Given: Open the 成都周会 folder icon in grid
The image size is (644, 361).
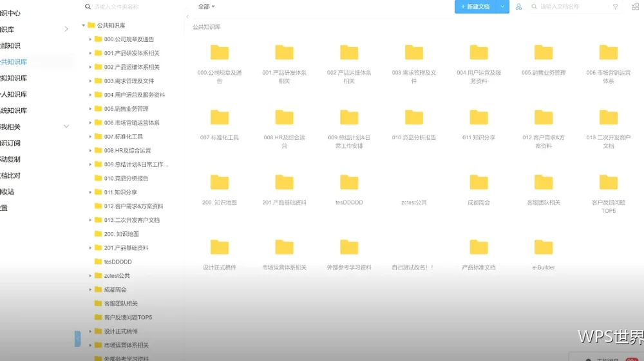Looking at the screenshot, I should click(x=479, y=182).
